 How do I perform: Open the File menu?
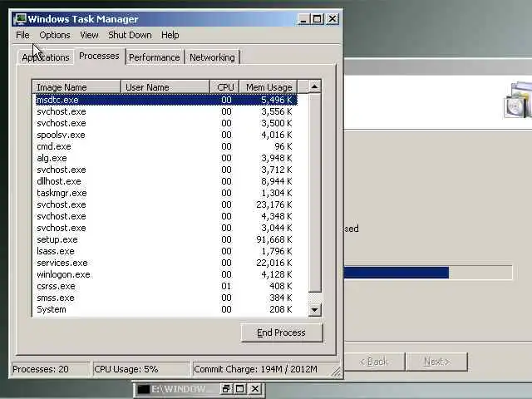click(x=22, y=35)
